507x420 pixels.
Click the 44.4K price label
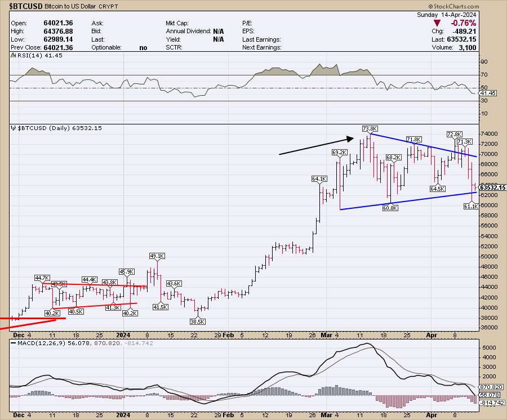89,279
